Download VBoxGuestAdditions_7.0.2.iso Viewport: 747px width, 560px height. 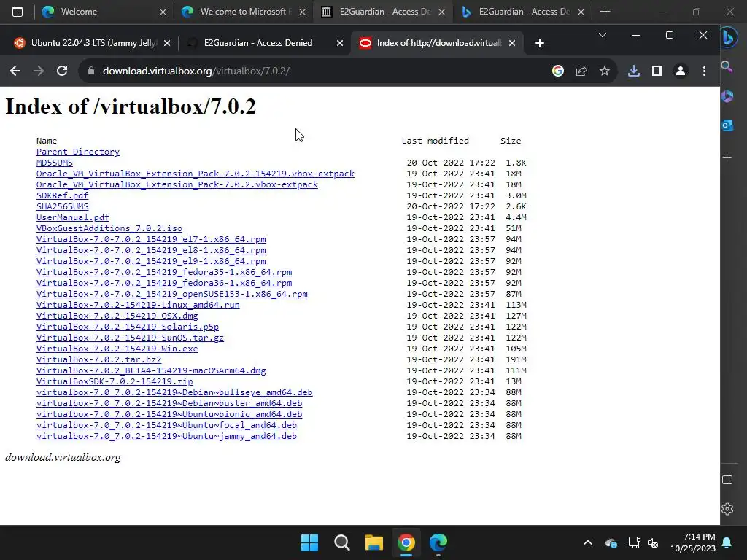(109, 228)
